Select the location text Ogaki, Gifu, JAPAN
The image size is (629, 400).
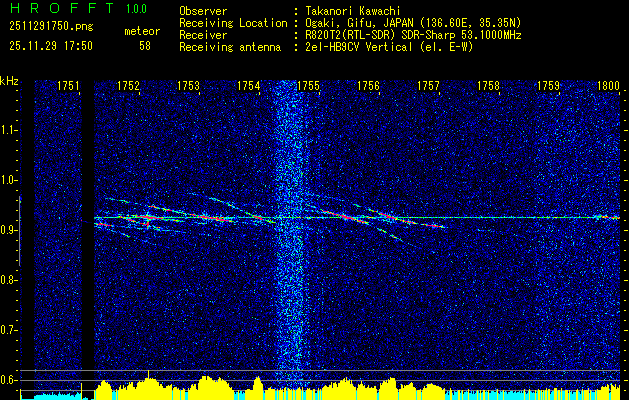click(x=361, y=23)
